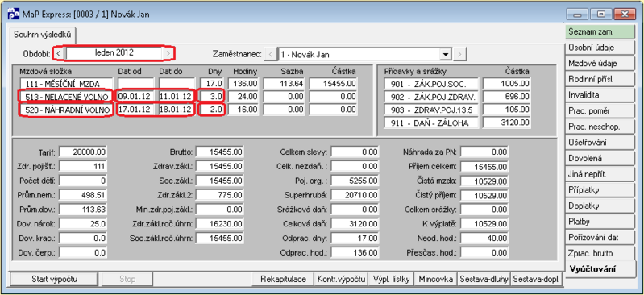Click Zdr.zákl.roč.úhrn field 16230.00
Screen dimensions: 644x295
click(220, 223)
